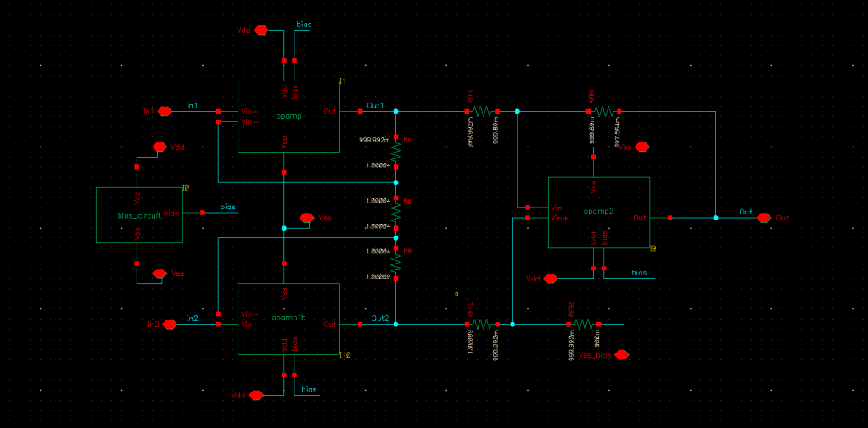The image size is (868, 428).
Task: Select the Vdd pin at top
Action: click(260, 30)
